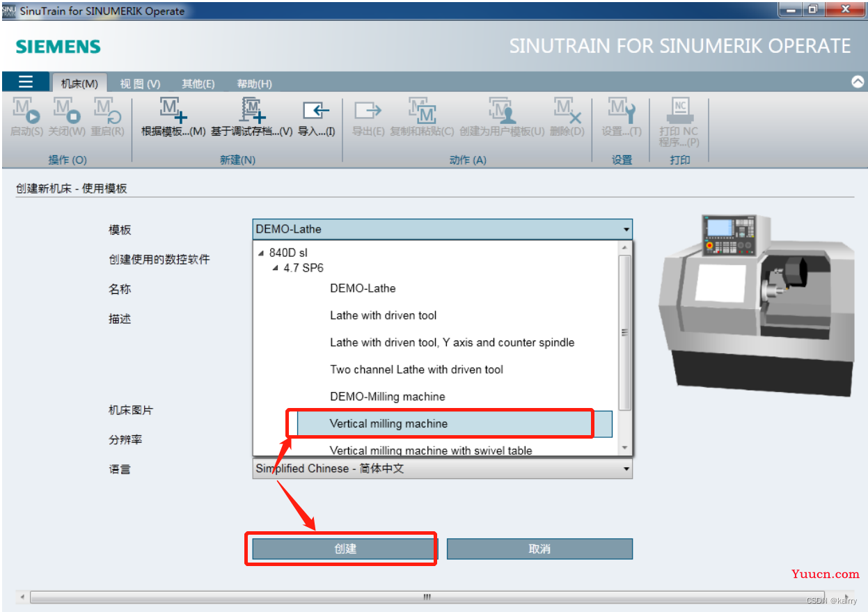Click the template list scroll-down arrow
The height and width of the screenshot is (612, 868).
click(x=624, y=448)
